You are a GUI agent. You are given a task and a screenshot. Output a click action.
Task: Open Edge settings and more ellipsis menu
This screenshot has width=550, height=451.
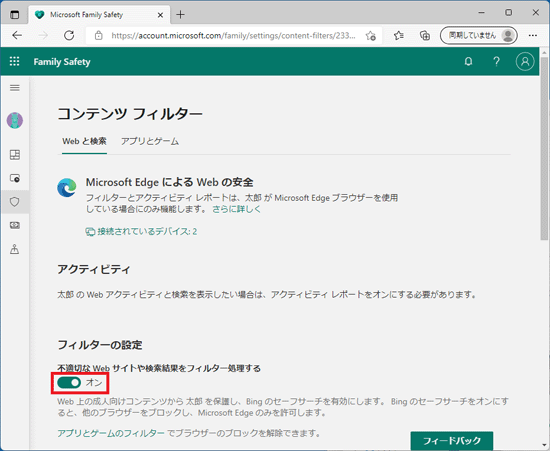[x=533, y=35]
